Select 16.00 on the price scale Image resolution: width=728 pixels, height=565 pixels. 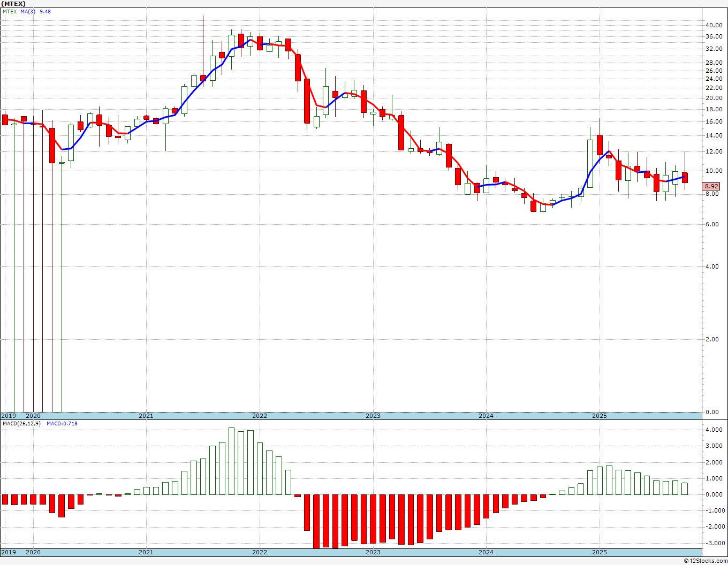point(714,121)
